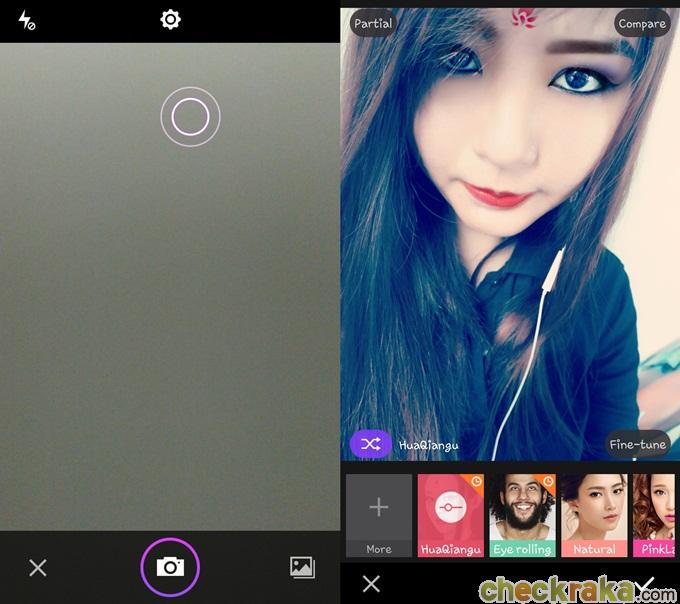Click the purple shuffle style icon
The height and width of the screenshot is (604, 680).
click(x=370, y=444)
